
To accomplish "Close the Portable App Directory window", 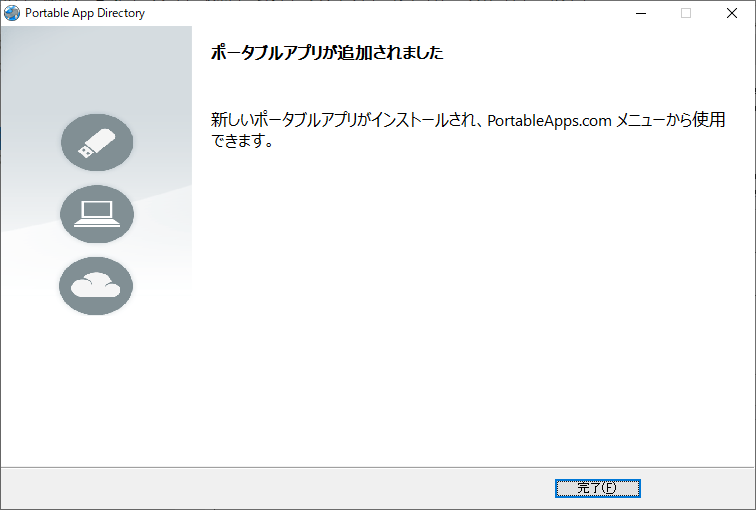I will (x=731, y=13).
